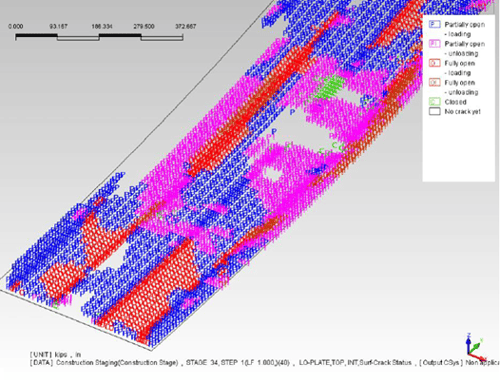Image resolution: width=500 pixels, height=384 pixels.
Task: Click the blue Partially open loading legend box
Action: 435,24
